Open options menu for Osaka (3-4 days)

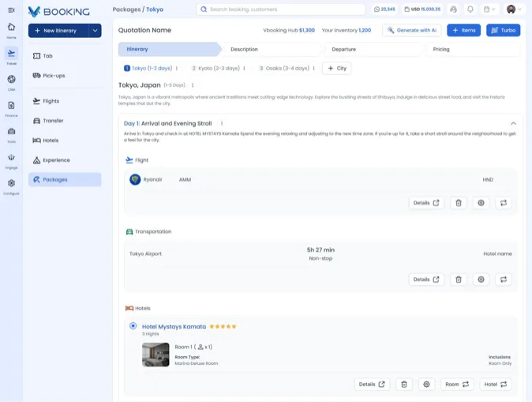pos(314,68)
